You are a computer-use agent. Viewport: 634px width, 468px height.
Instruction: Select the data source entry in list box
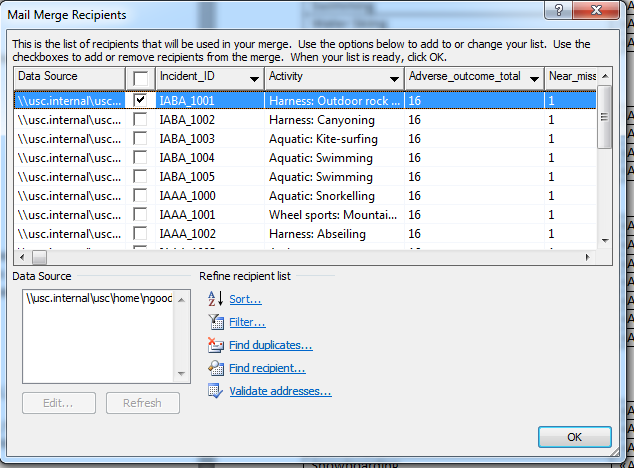click(99, 297)
